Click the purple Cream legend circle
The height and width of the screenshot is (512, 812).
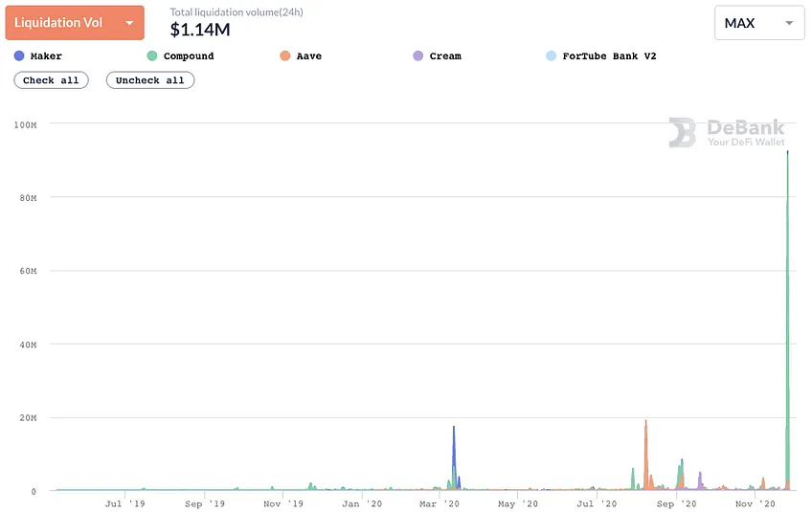[x=417, y=56]
